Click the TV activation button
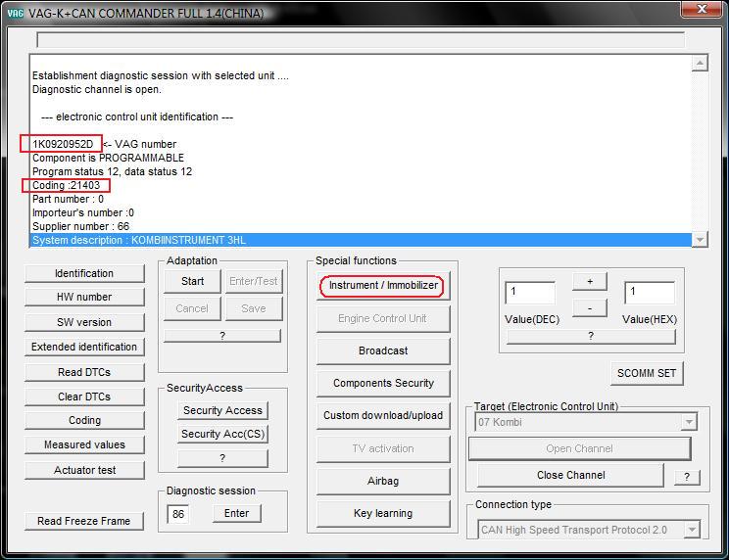Viewport: 729px width, 560px height. click(x=383, y=449)
